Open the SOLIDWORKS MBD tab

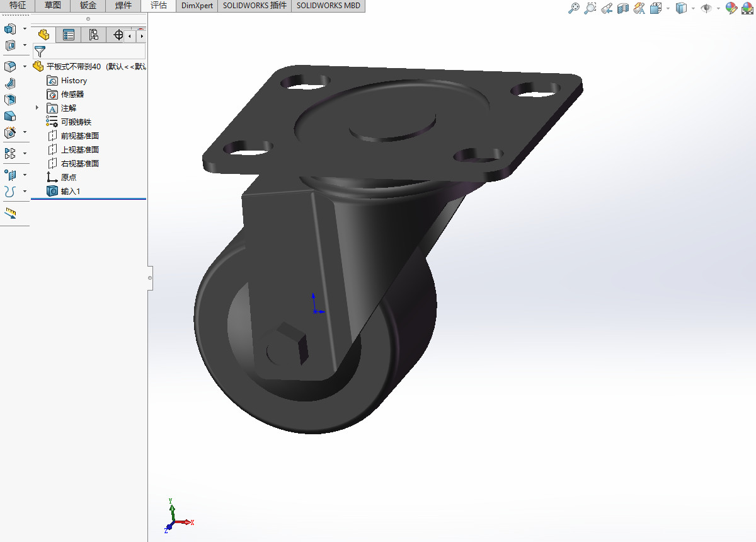click(328, 6)
